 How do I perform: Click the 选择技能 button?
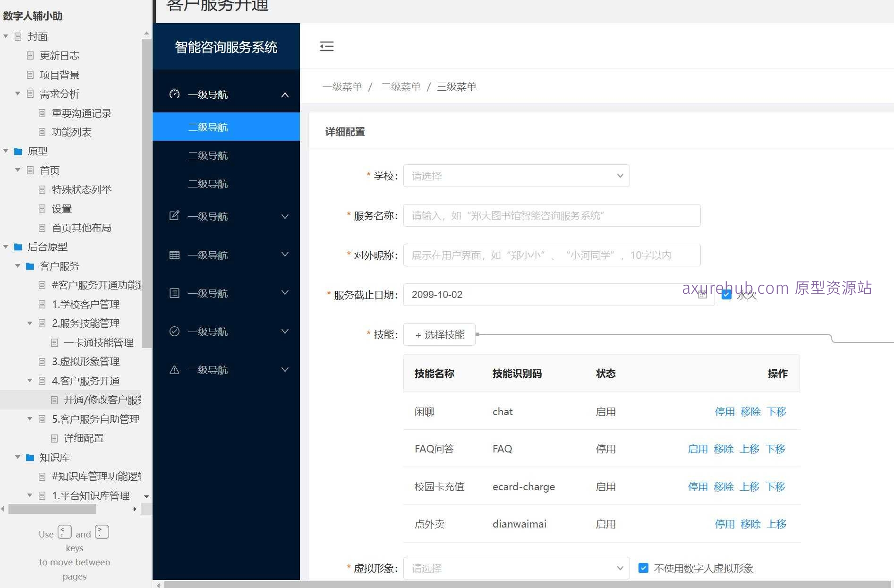click(439, 334)
